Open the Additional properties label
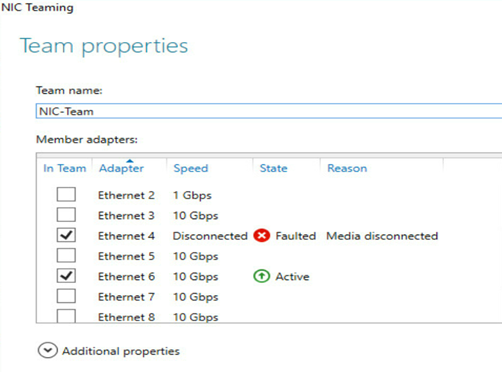The image size is (502, 372). click(x=121, y=351)
